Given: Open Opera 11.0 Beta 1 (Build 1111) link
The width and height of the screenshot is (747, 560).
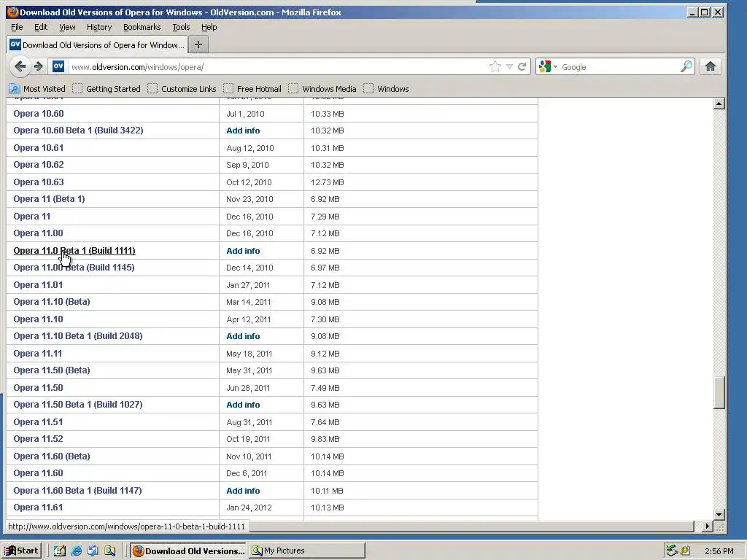Looking at the screenshot, I should (74, 251).
